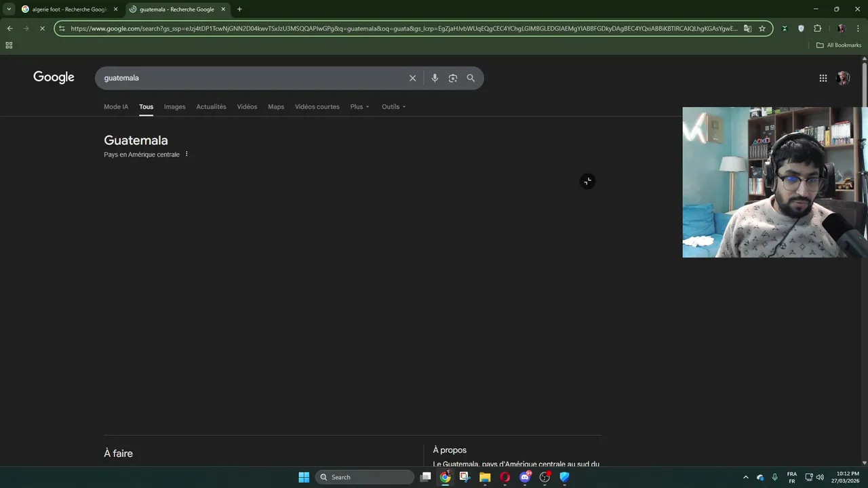868x488 pixels.
Task: Open the Chrome three-dot menu
Action: [x=859, y=28]
